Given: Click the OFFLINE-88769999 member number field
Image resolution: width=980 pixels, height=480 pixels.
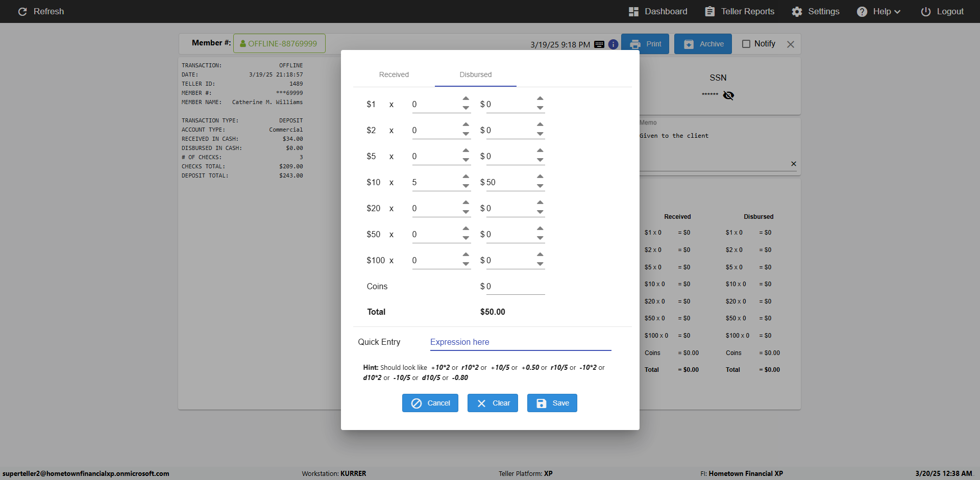Looking at the screenshot, I should pyautogui.click(x=279, y=43).
